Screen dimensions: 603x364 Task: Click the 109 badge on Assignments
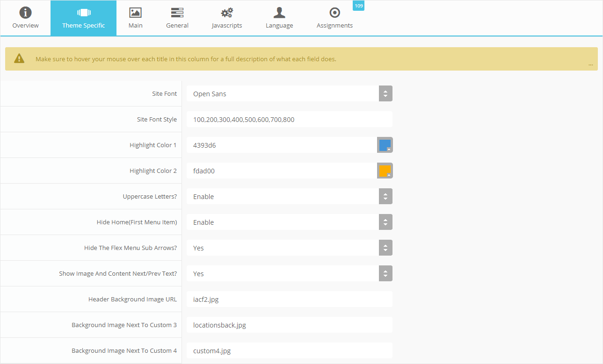358,6
